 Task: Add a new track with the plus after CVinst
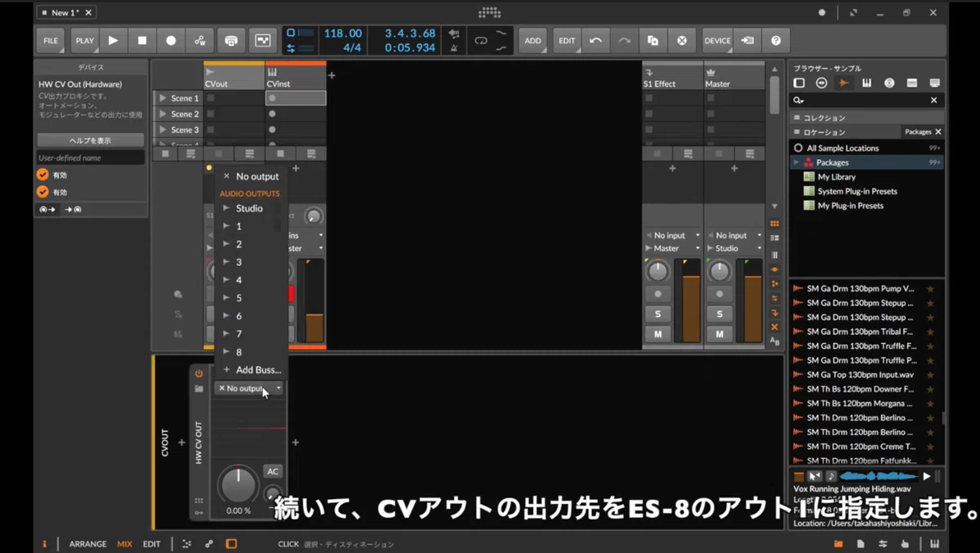(x=332, y=75)
